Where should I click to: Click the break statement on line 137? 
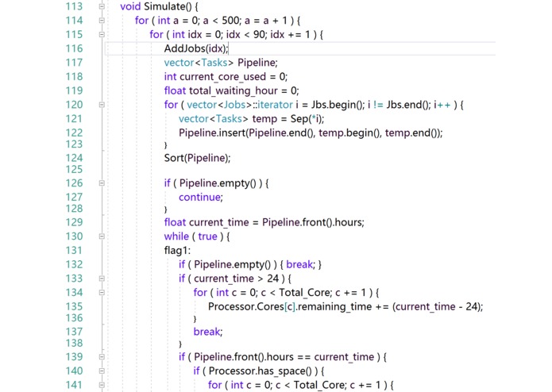(208, 332)
